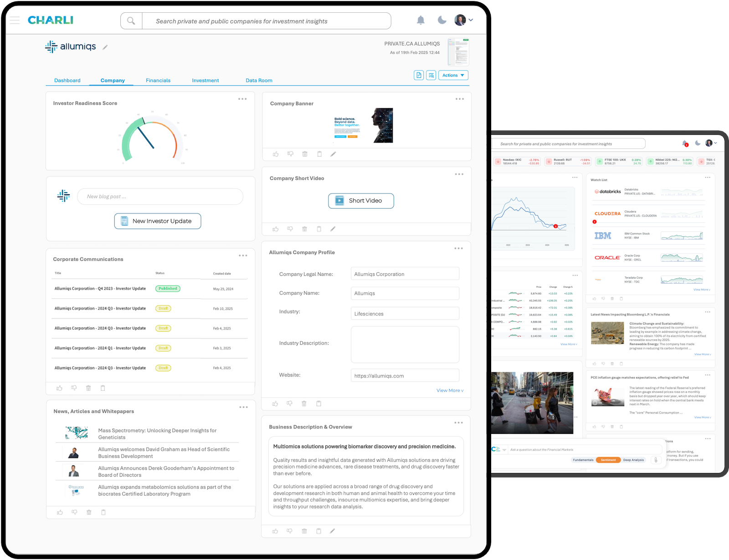Toggle dark mode moon icon in main window
The height and width of the screenshot is (560, 729).
(442, 20)
